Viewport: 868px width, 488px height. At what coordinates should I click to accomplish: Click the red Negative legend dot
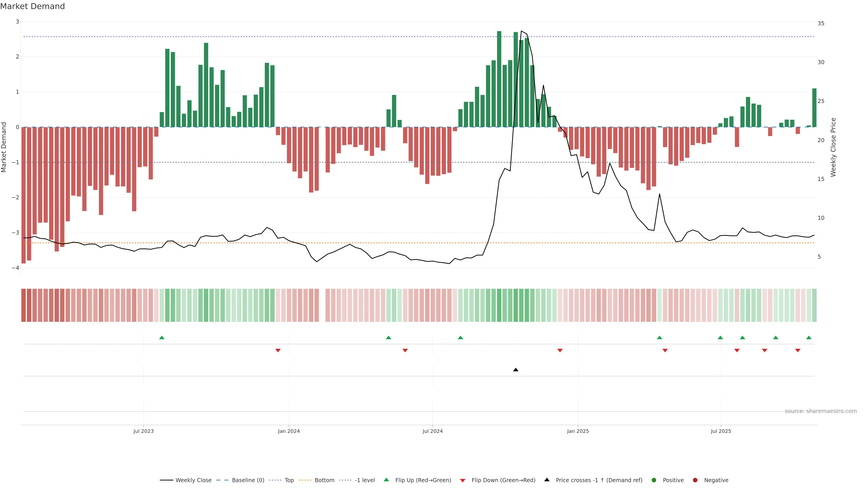pos(695,480)
